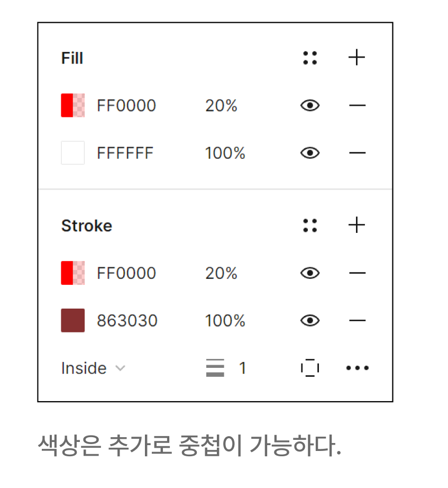Edit the 20% opacity of FF0000 fill
The image size is (448, 488).
(221, 105)
